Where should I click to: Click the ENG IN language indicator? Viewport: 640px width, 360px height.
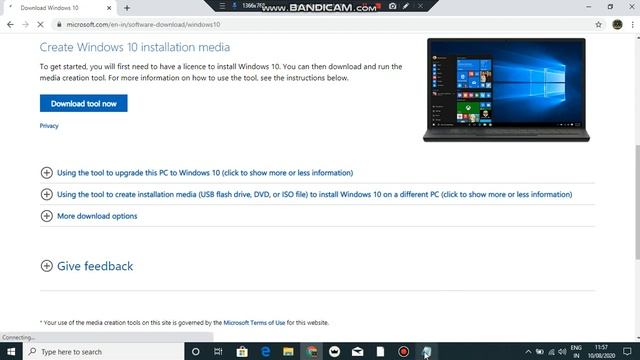click(x=576, y=351)
